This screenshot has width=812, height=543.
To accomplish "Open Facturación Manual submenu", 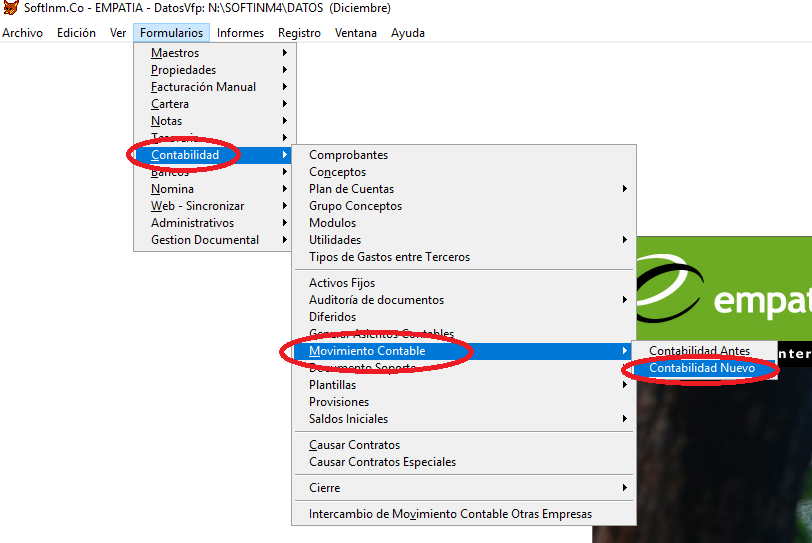I will tap(215, 87).
